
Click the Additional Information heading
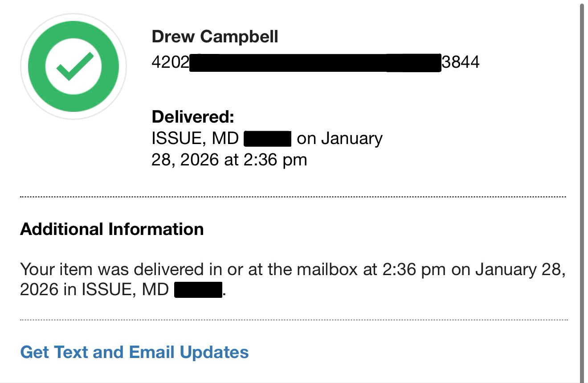[112, 229]
